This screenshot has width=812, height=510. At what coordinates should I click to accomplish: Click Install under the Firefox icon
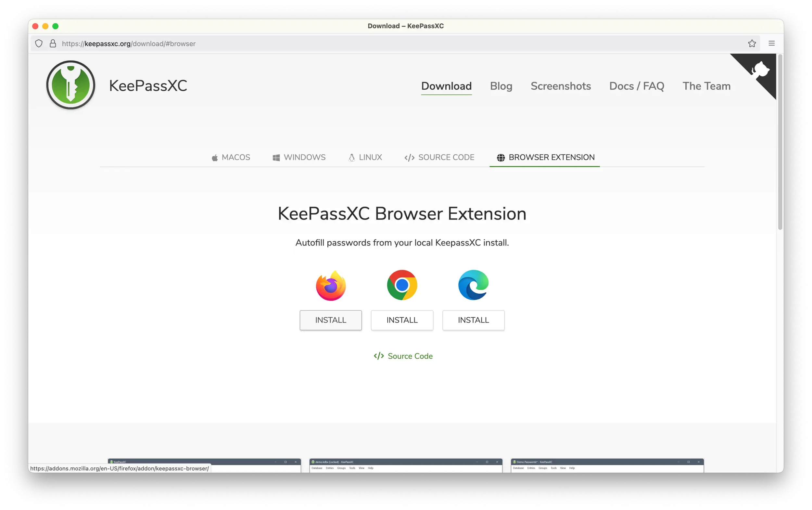point(330,320)
